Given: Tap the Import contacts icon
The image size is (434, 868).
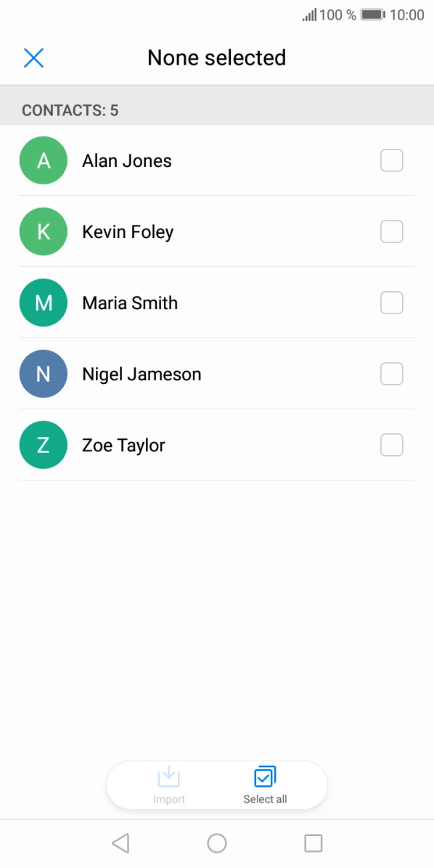Looking at the screenshot, I should pyautogui.click(x=169, y=777).
